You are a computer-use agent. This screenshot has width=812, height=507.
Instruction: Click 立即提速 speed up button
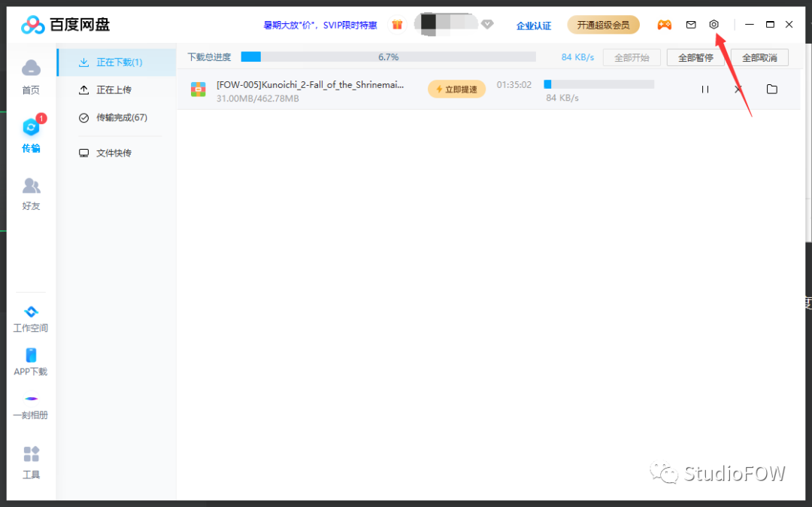pos(457,89)
